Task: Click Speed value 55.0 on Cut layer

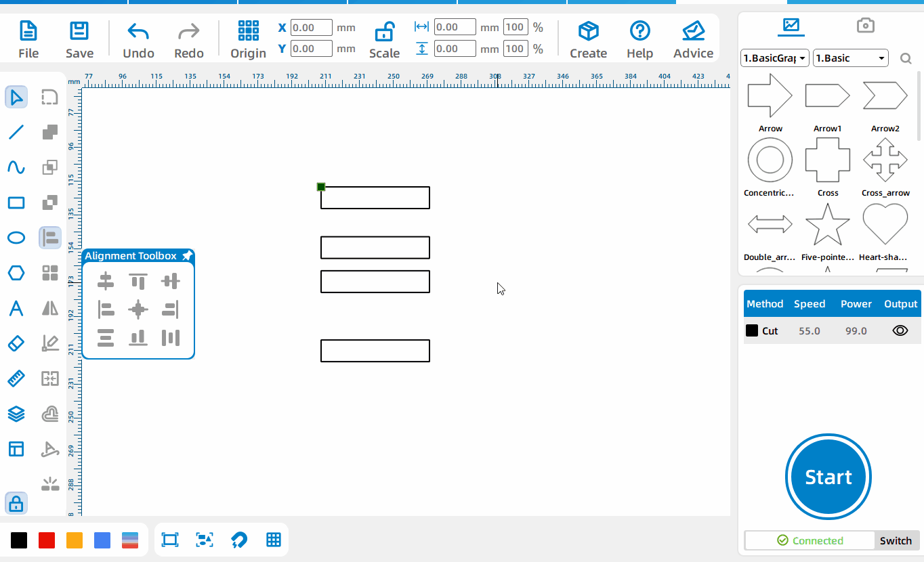Action: pos(810,331)
